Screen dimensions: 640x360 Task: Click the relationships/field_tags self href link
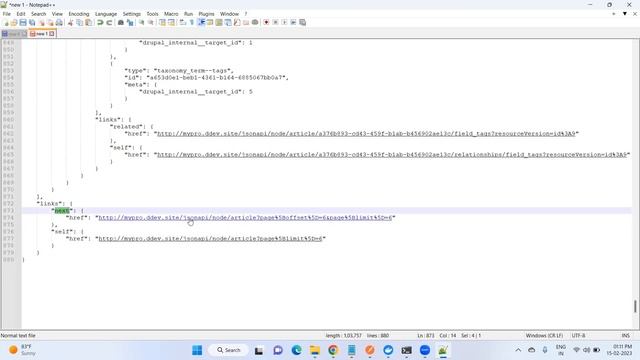pos(392,154)
